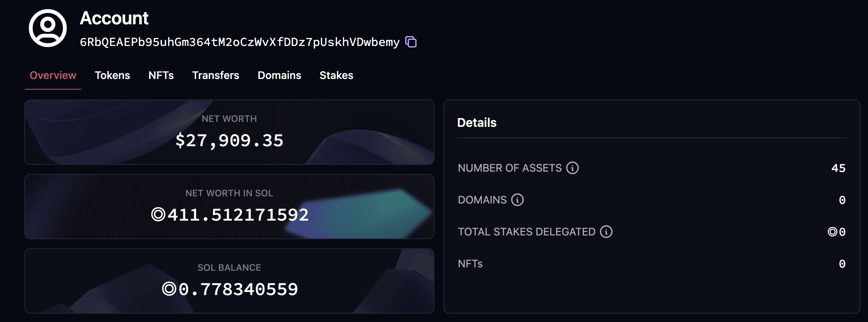Click the SOL symbol in Net Worth in SOL
The height and width of the screenshot is (322, 868).
pyautogui.click(x=158, y=215)
